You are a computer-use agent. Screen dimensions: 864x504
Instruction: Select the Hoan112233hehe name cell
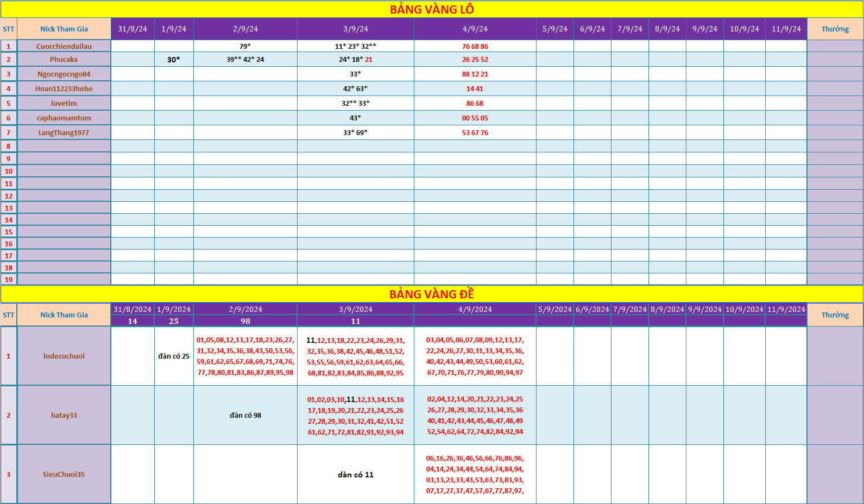pos(64,88)
